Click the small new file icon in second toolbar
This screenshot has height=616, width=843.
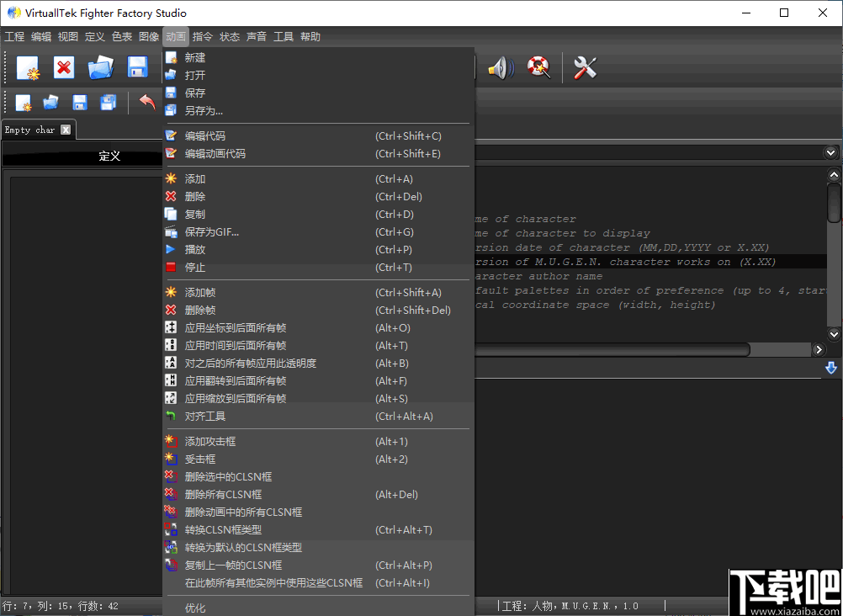click(24, 103)
